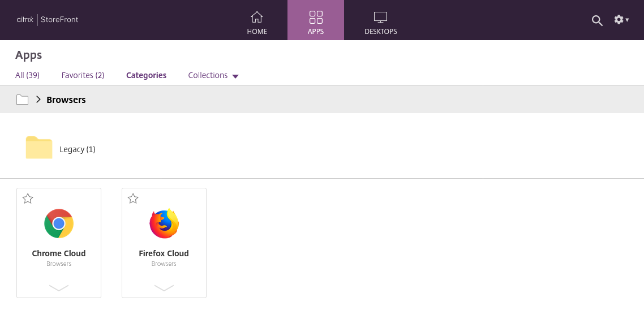Click the Citrix StoreFront logo
The image size is (644, 336).
click(x=48, y=20)
